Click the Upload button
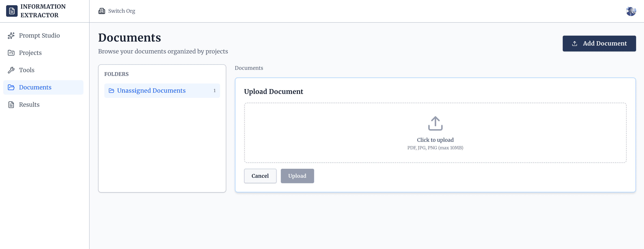 [297, 176]
